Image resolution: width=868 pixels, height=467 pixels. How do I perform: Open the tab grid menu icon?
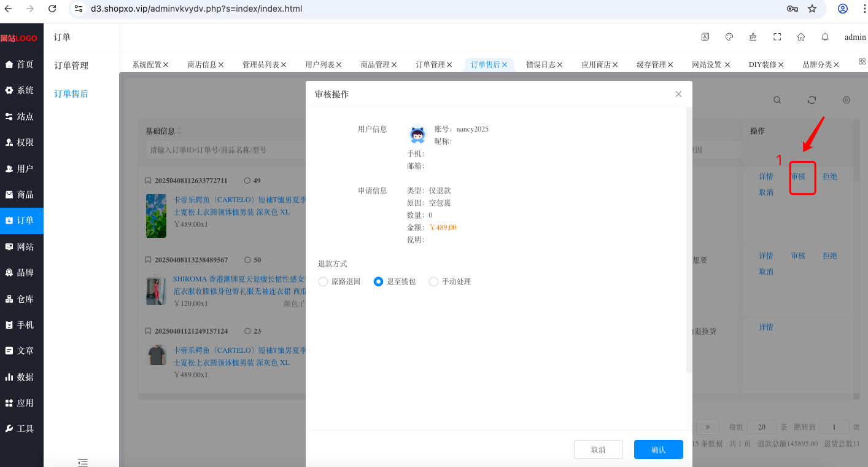[862, 61]
